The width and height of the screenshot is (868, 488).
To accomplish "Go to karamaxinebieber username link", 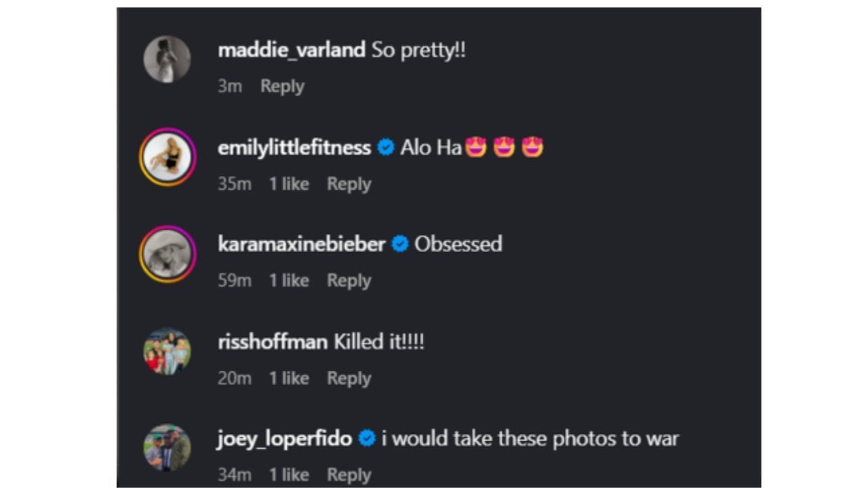I will (x=302, y=244).
